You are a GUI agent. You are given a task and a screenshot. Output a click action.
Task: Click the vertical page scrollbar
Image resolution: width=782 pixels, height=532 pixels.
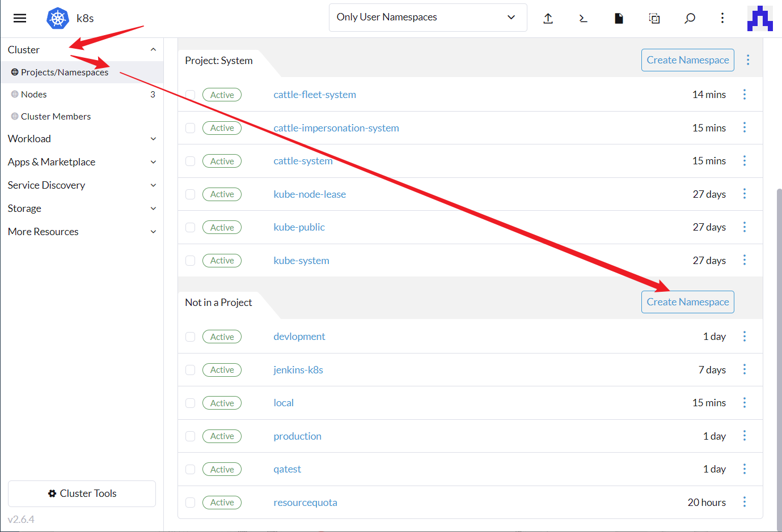click(779, 340)
